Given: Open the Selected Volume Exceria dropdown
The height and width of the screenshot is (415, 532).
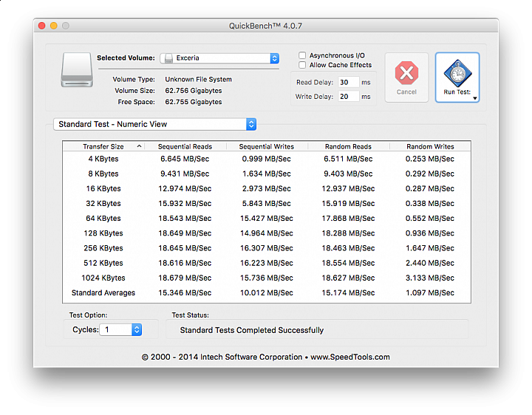Looking at the screenshot, I should pos(219,58).
